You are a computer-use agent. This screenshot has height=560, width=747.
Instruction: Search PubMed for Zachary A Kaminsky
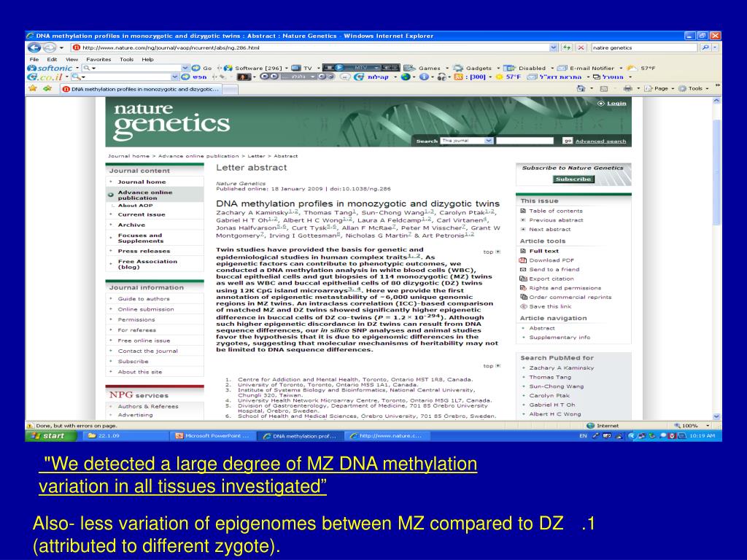click(x=561, y=367)
